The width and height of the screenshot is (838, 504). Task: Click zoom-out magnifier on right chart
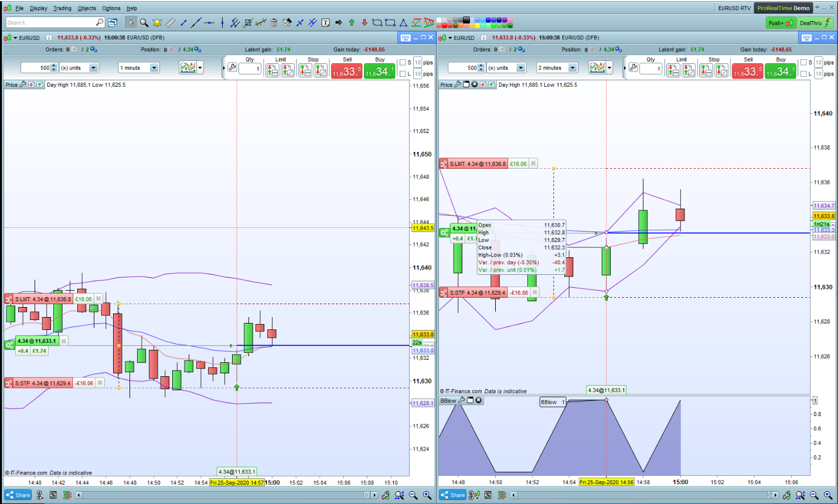tap(814, 495)
